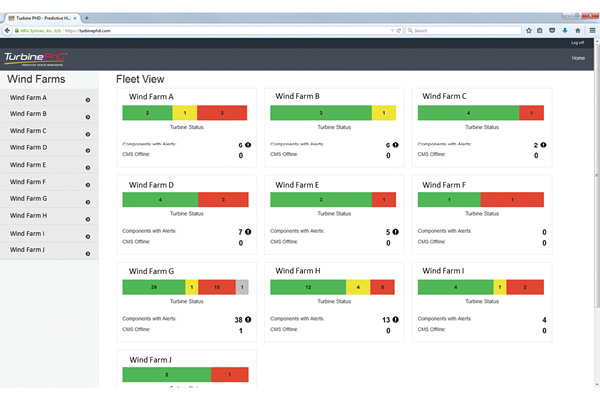Open Wind Farm B arrow icon in sidebar
Image resolution: width=600 pixels, height=400 pixels.
88,117
